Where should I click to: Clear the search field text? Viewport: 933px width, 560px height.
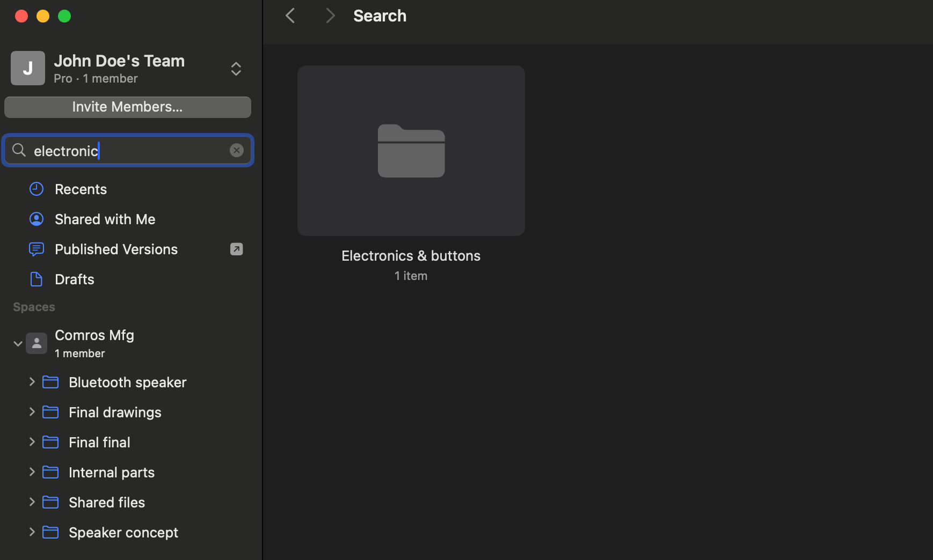(x=237, y=150)
